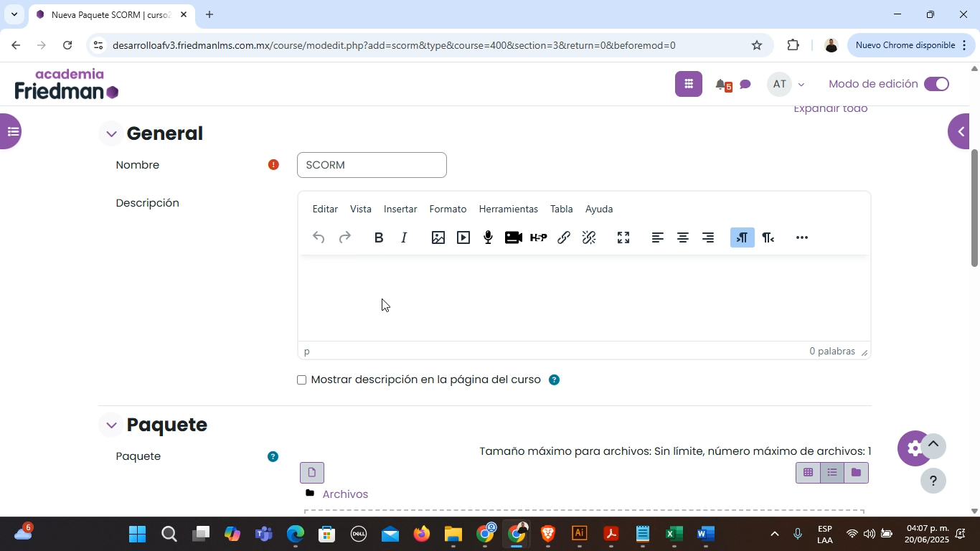This screenshot has height=551, width=980.
Task: Open the Vista menu
Action: coord(361,209)
